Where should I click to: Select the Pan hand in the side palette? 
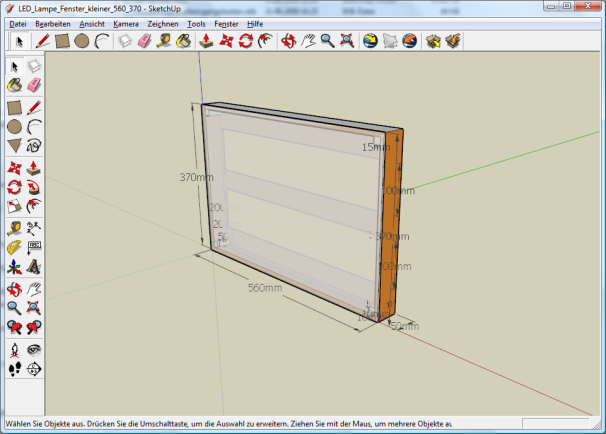[34, 289]
